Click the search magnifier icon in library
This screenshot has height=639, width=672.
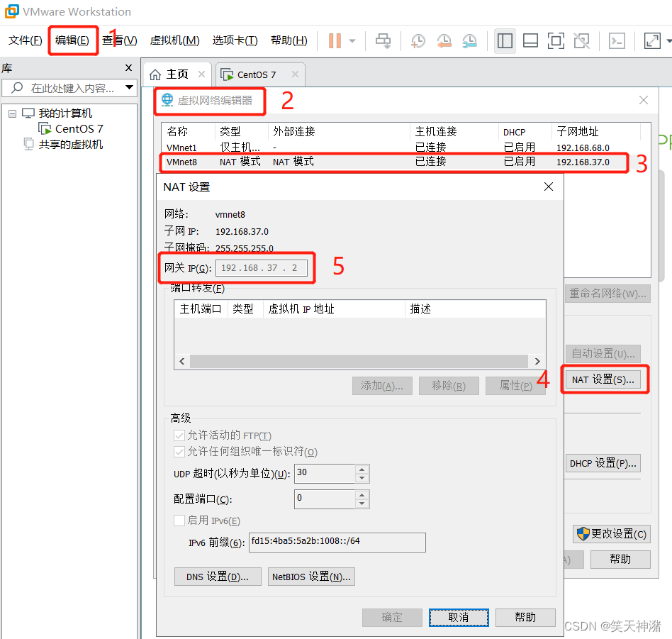point(17,88)
